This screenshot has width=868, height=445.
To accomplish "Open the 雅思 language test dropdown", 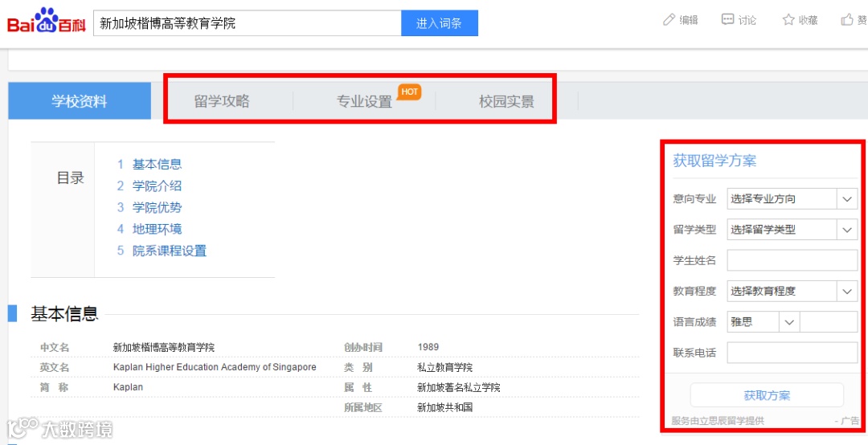I will coord(763,321).
